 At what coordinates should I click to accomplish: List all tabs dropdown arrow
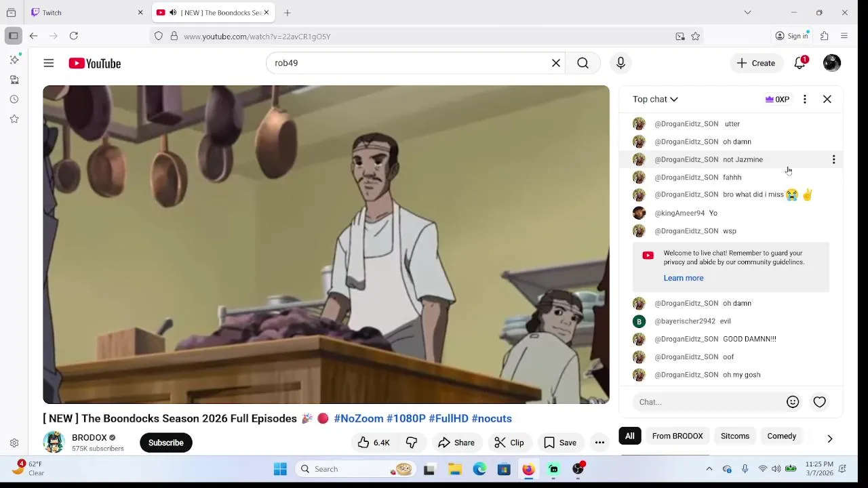[x=747, y=12]
